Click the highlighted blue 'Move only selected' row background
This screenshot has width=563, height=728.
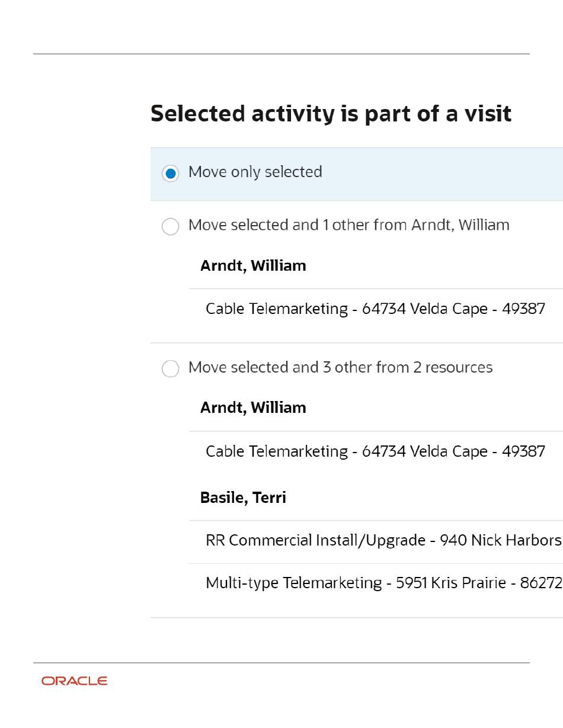coord(357,174)
